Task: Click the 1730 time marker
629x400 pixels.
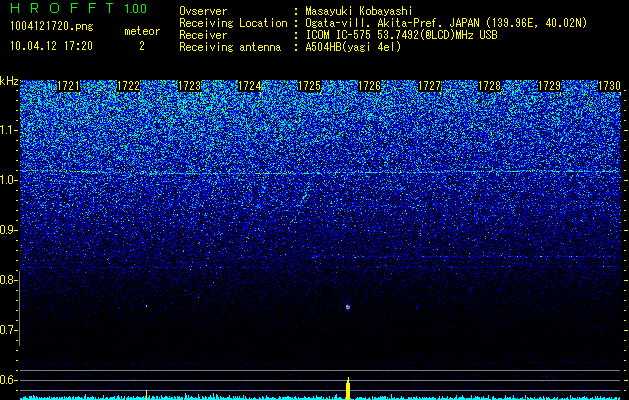Action: pos(609,86)
